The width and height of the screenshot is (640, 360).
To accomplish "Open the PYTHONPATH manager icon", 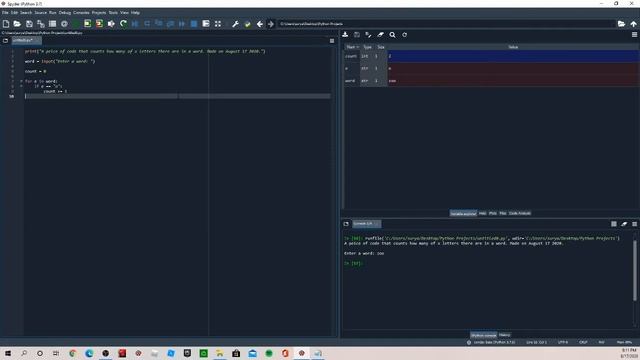I will click(x=247, y=24).
